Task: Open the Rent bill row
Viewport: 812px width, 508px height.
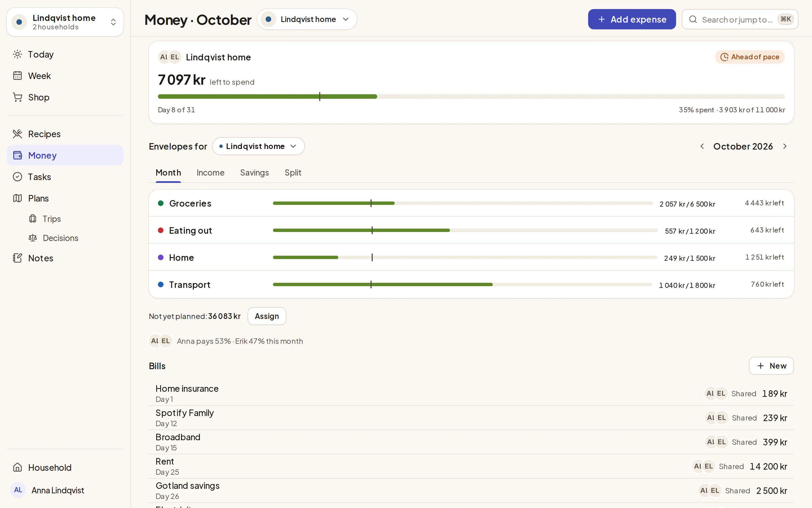Action: [471, 466]
